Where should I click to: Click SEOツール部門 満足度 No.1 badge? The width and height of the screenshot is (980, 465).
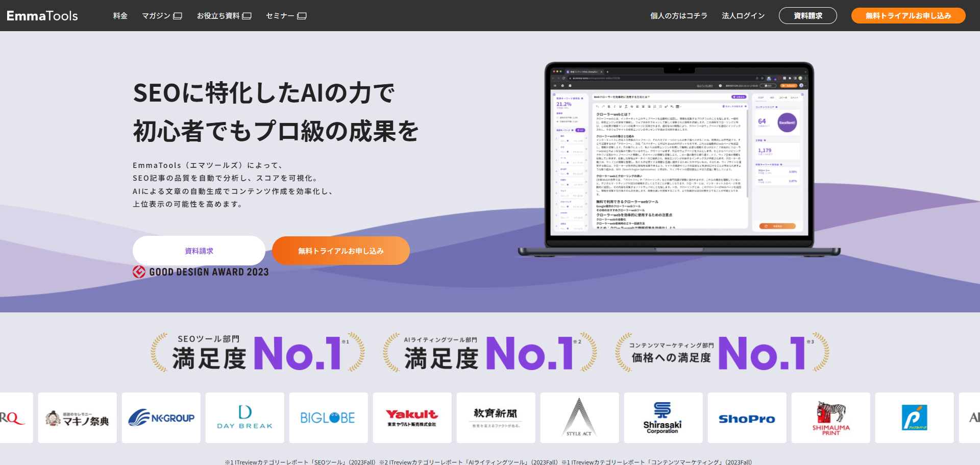click(258, 352)
